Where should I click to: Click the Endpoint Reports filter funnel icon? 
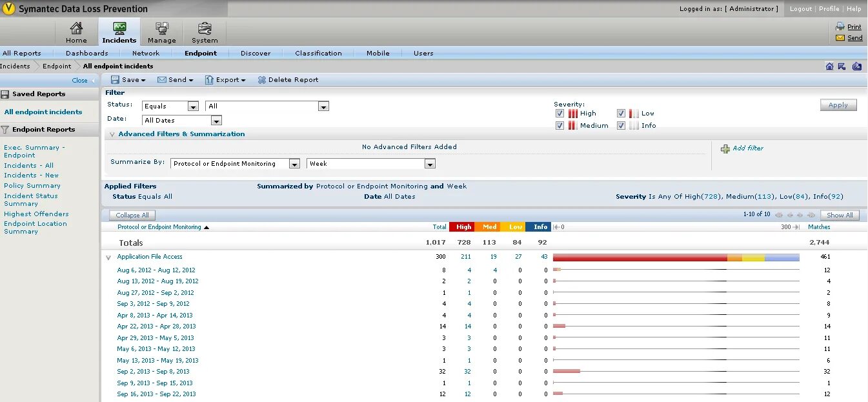click(x=5, y=130)
